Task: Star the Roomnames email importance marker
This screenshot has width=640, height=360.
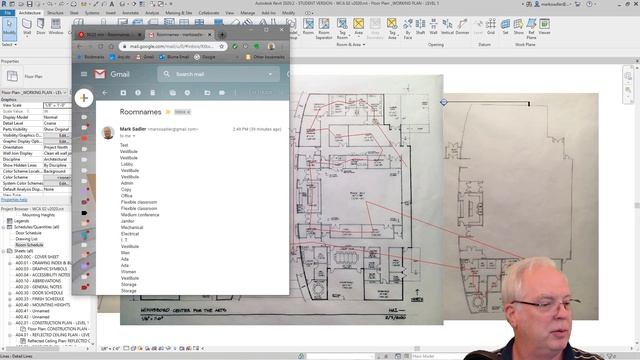Action: coord(168,112)
